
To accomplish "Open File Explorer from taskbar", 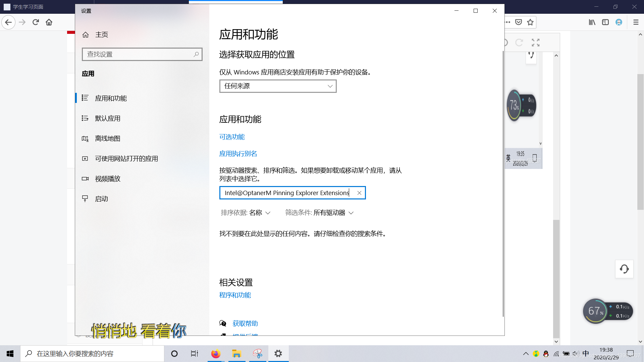I will click(236, 354).
